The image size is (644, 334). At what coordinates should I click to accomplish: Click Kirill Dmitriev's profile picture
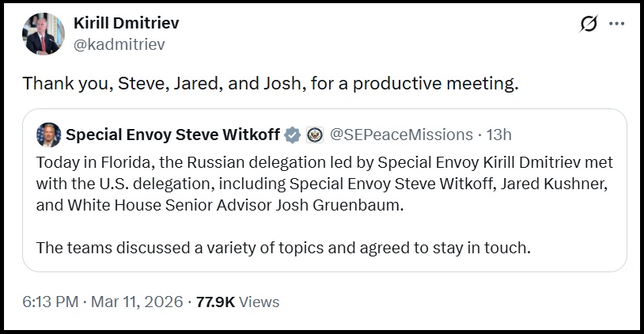[x=46, y=34]
